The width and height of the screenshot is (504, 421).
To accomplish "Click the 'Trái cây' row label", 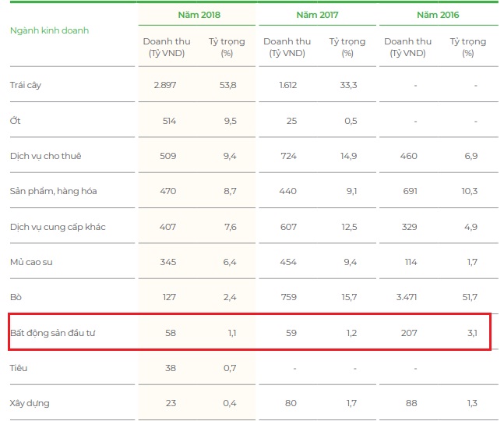I will coord(26,85).
